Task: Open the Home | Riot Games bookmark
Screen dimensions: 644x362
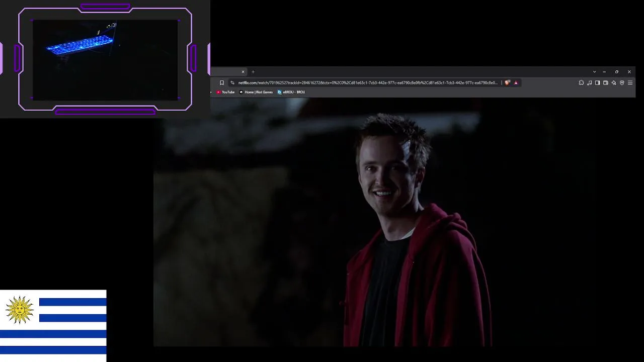Action: coord(256,92)
